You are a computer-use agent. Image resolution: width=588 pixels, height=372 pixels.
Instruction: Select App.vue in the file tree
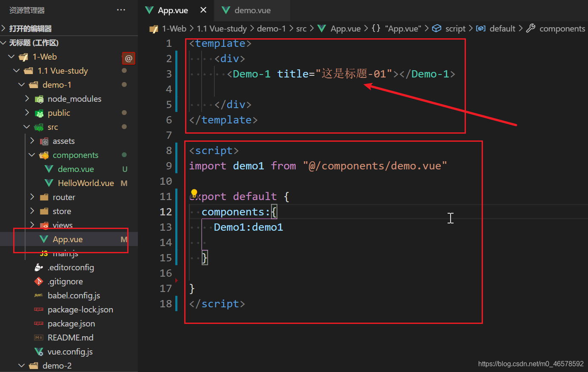(x=68, y=239)
